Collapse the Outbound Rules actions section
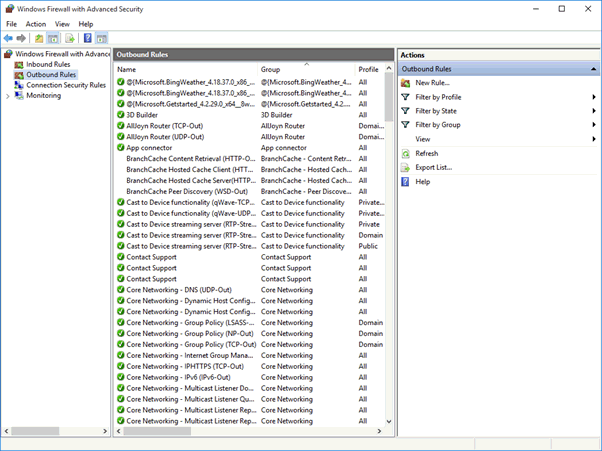The width and height of the screenshot is (602, 451). click(x=594, y=69)
